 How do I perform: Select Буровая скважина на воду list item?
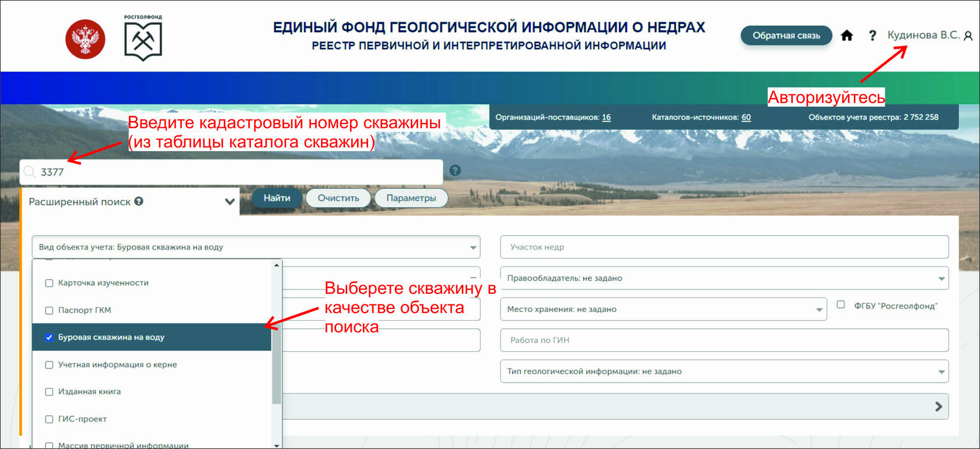tap(152, 337)
